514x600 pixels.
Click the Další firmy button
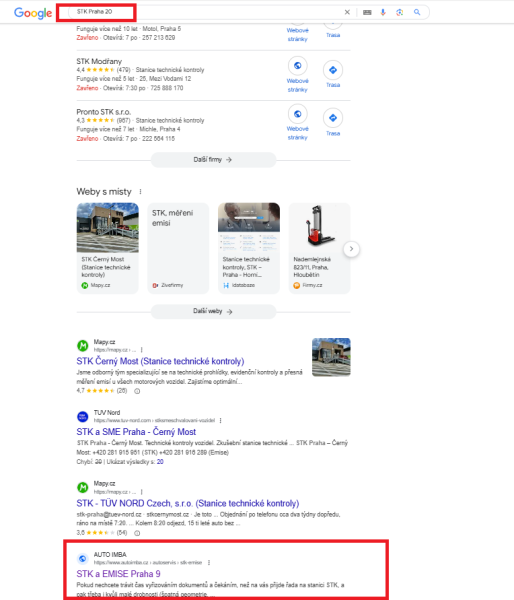pyautogui.click(x=213, y=160)
